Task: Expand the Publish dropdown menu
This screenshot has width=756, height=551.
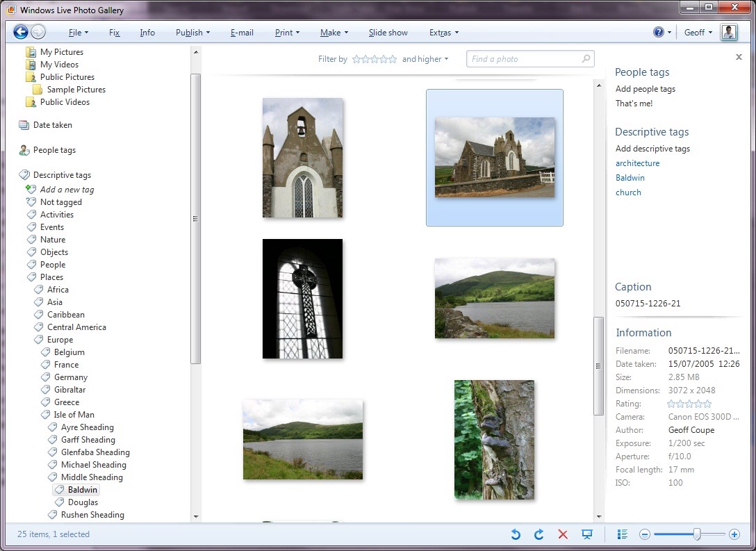Action: click(x=192, y=33)
